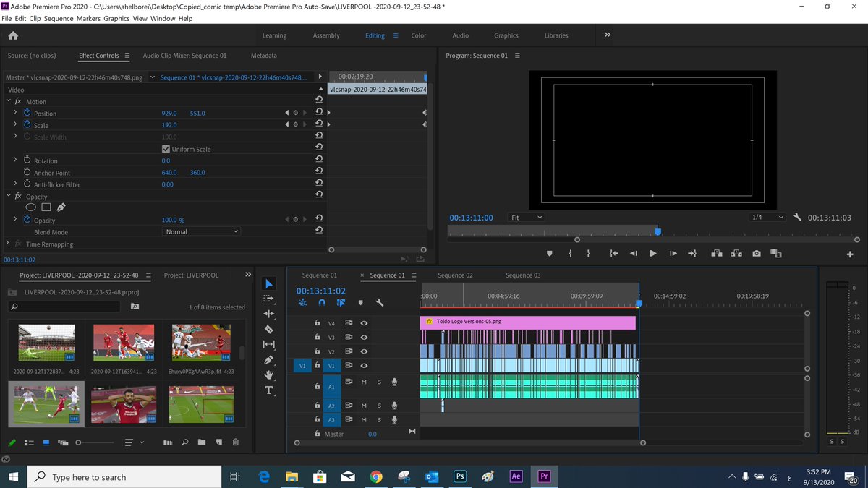Toggle V4 track output eye
This screenshot has width=868, height=488.
(365, 323)
